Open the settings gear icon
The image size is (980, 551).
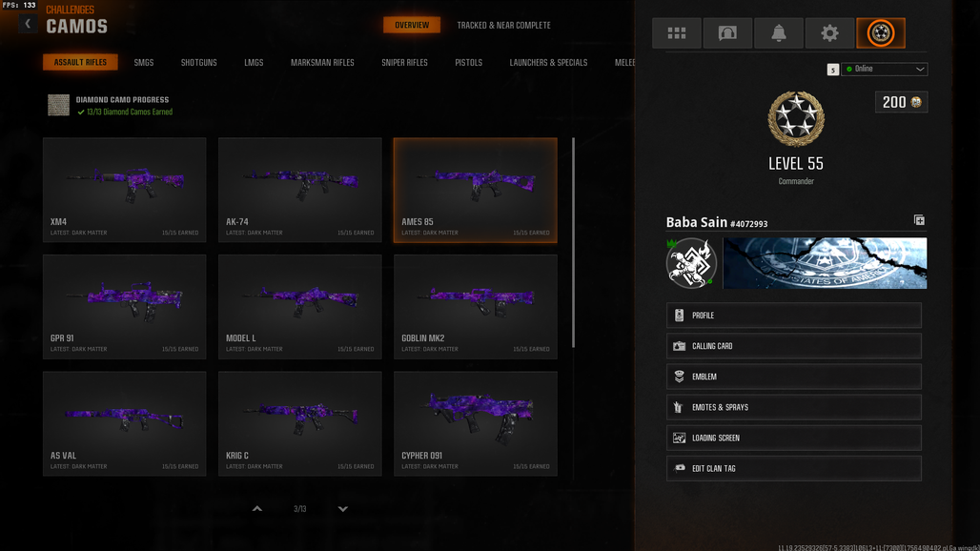(x=829, y=33)
